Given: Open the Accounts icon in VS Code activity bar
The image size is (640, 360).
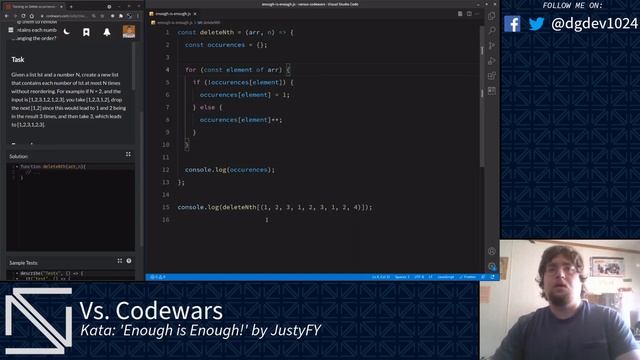Looking at the screenshot, I should pos(491,251).
